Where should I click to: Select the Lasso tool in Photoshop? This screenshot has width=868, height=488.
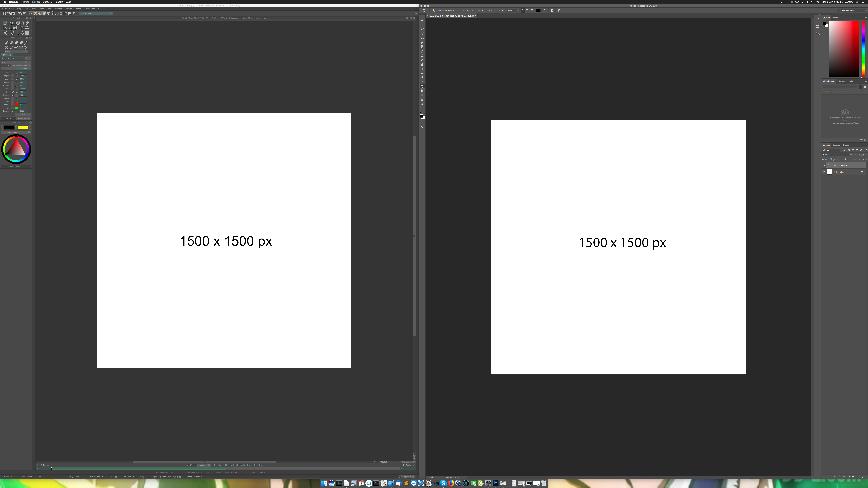[422, 29]
